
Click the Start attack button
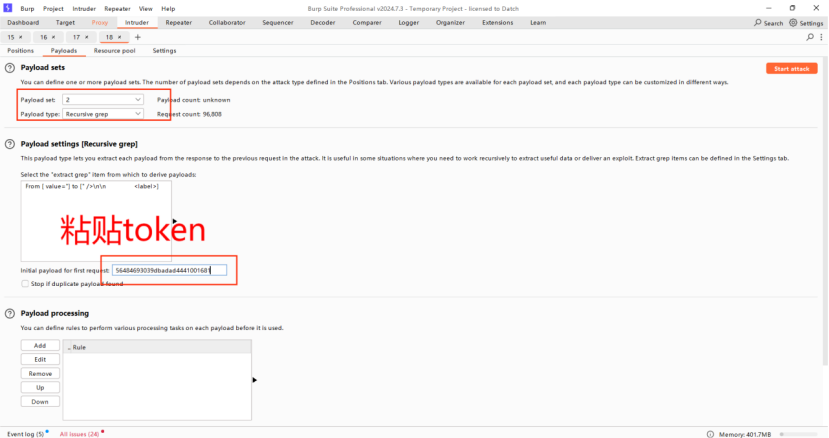[x=791, y=69]
